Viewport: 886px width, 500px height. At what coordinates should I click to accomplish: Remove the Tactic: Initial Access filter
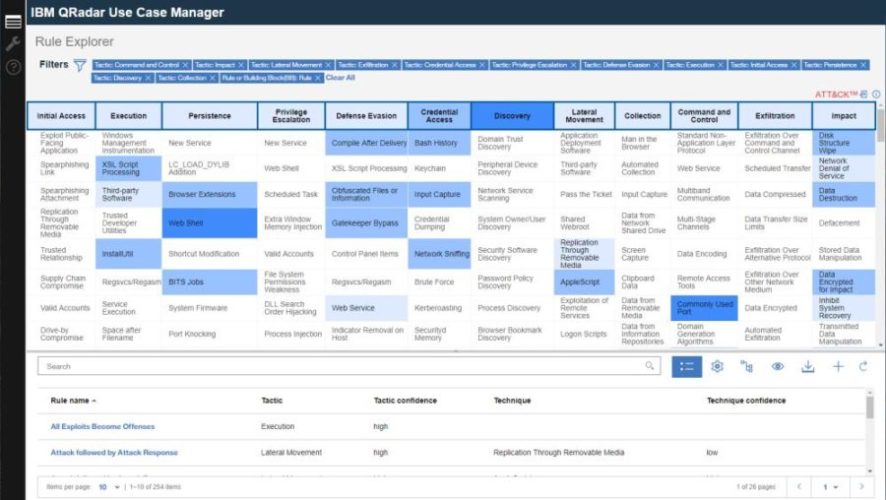pos(794,65)
